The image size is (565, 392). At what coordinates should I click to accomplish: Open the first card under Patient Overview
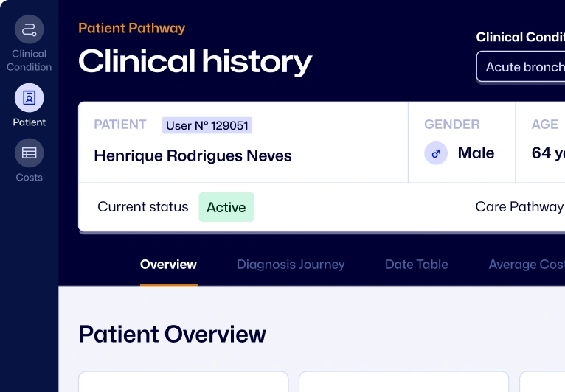pos(183,382)
